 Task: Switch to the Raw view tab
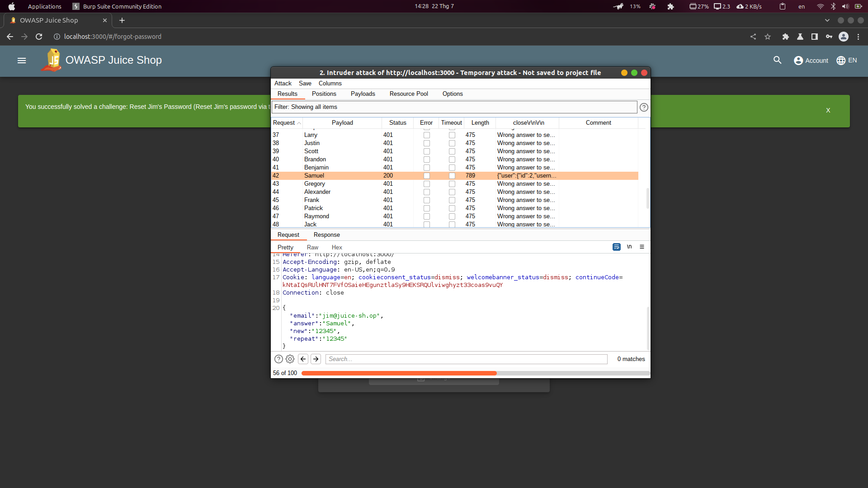point(312,248)
